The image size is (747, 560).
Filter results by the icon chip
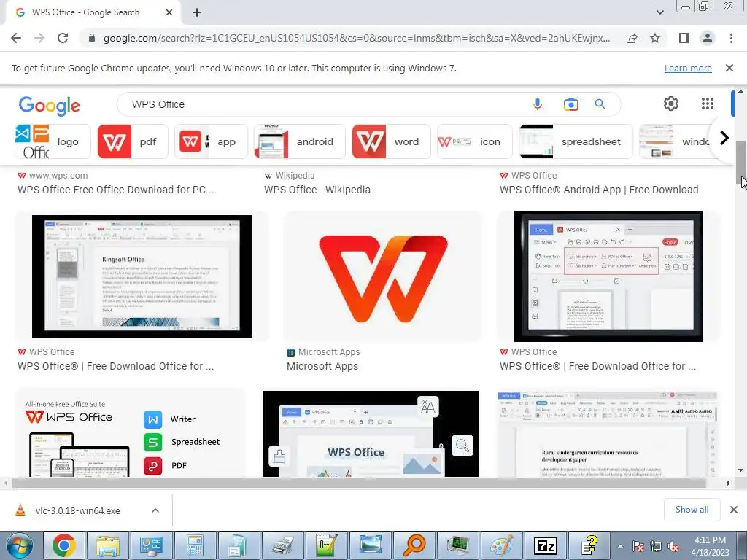coord(474,141)
